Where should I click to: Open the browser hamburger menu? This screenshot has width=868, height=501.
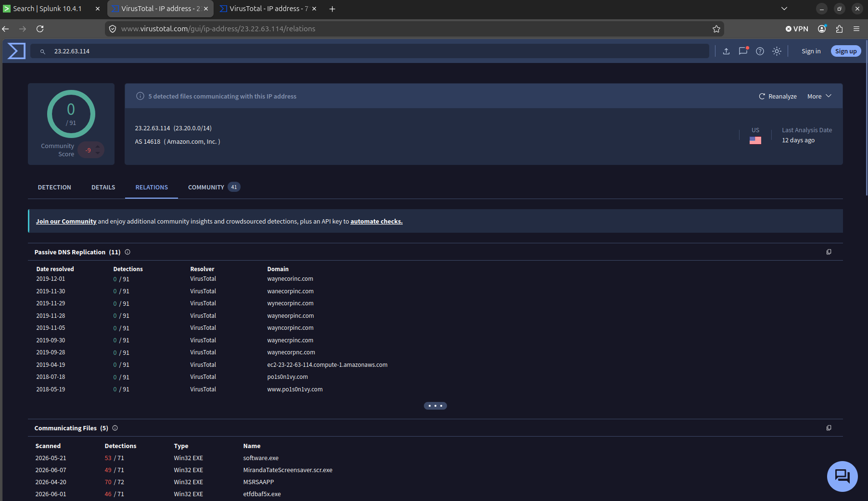[856, 29]
